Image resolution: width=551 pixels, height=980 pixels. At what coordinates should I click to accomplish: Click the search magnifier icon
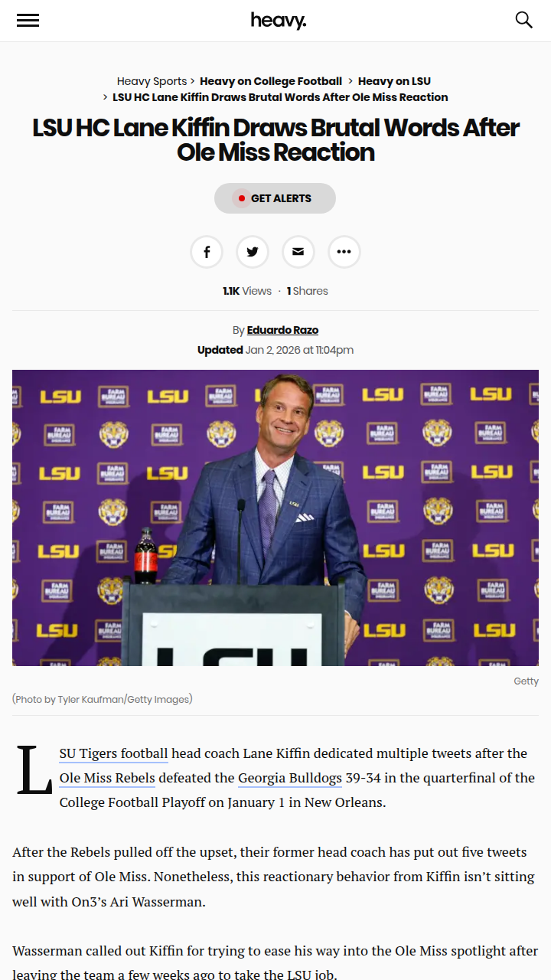click(x=523, y=20)
